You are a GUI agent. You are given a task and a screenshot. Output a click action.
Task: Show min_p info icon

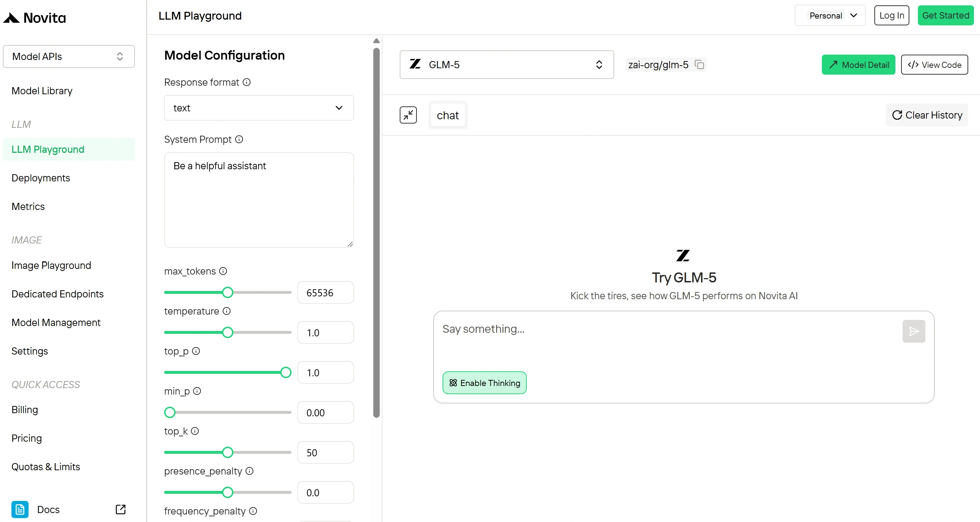197,391
